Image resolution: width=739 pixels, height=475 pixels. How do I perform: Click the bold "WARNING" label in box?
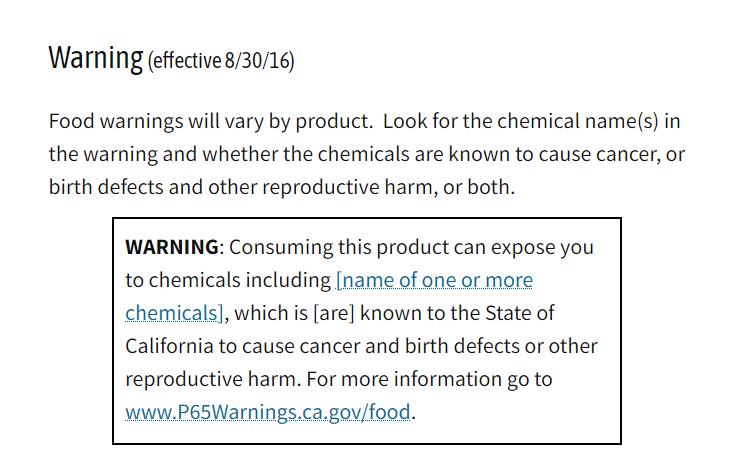(172, 247)
